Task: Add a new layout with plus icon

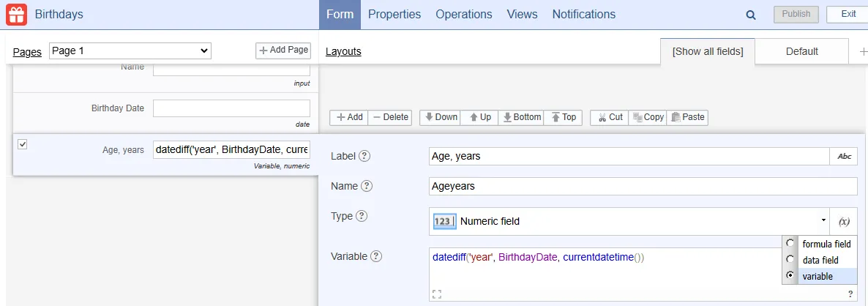Action: point(861,51)
